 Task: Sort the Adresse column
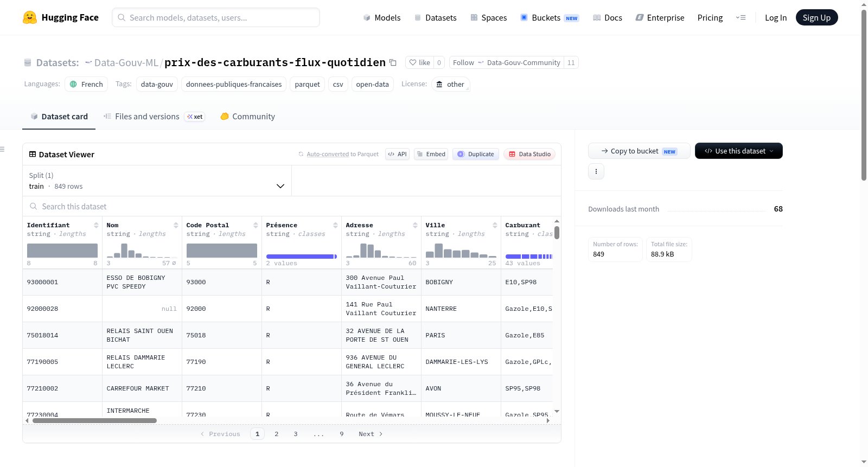click(415, 225)
